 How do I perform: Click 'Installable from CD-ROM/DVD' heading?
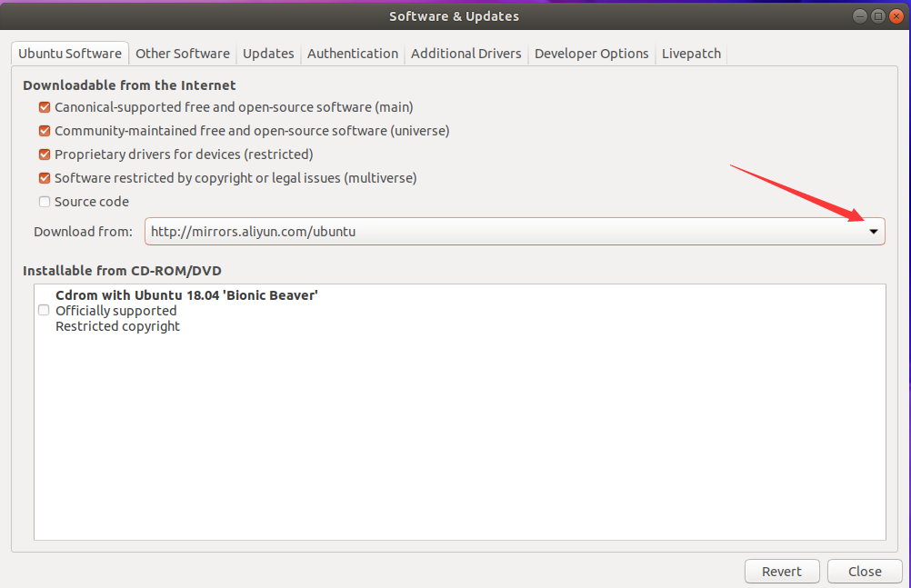click(x=122, y=271)
